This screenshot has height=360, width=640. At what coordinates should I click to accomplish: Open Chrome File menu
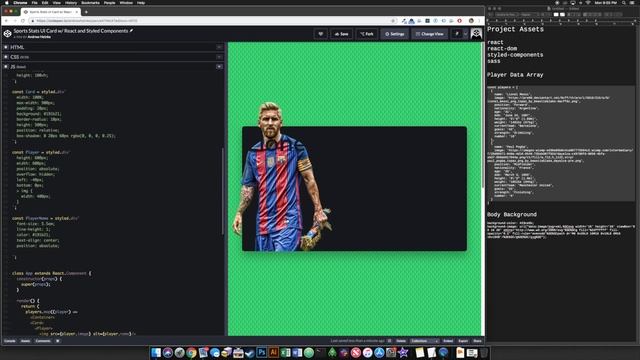coord(35,3)
